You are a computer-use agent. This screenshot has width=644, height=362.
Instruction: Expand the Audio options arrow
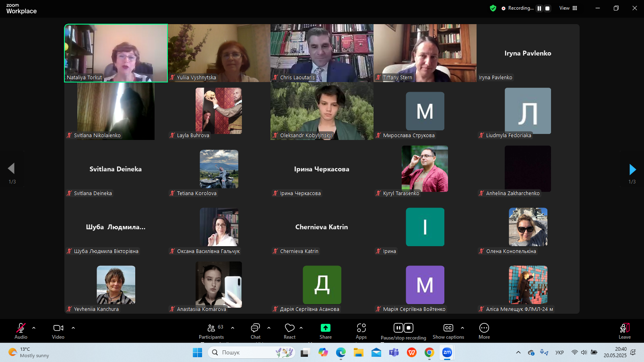(34, 328)
